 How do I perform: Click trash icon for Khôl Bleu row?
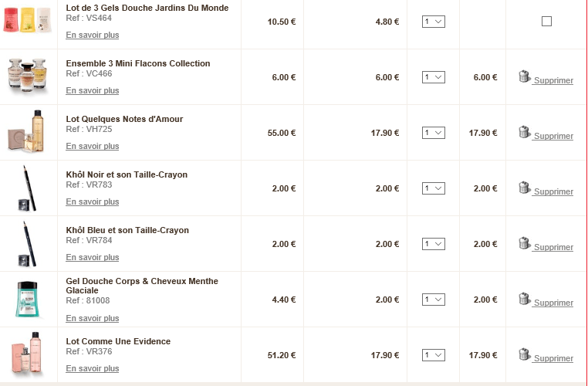click(x=525, y=243)
